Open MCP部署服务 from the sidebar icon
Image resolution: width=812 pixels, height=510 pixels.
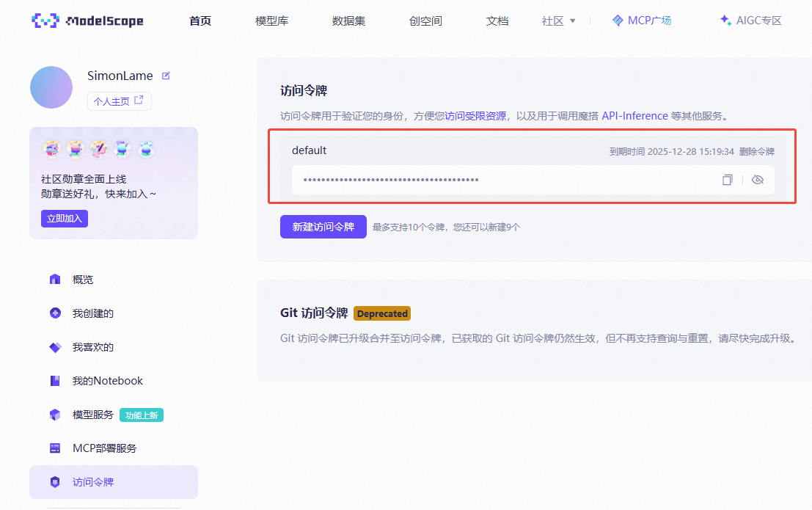55,448
